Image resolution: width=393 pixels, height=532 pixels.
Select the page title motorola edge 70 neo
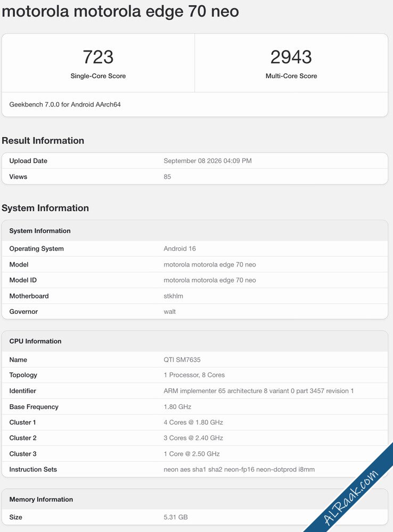point(120,11)
